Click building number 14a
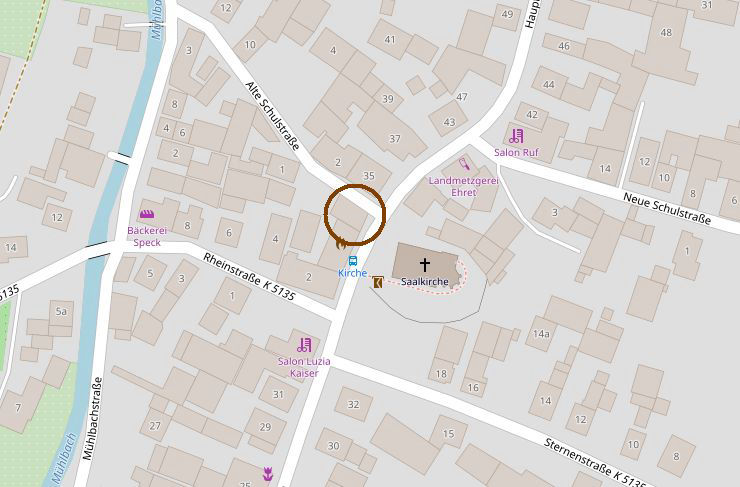Viewport: 740px width, 487px height. coord(541,334)
